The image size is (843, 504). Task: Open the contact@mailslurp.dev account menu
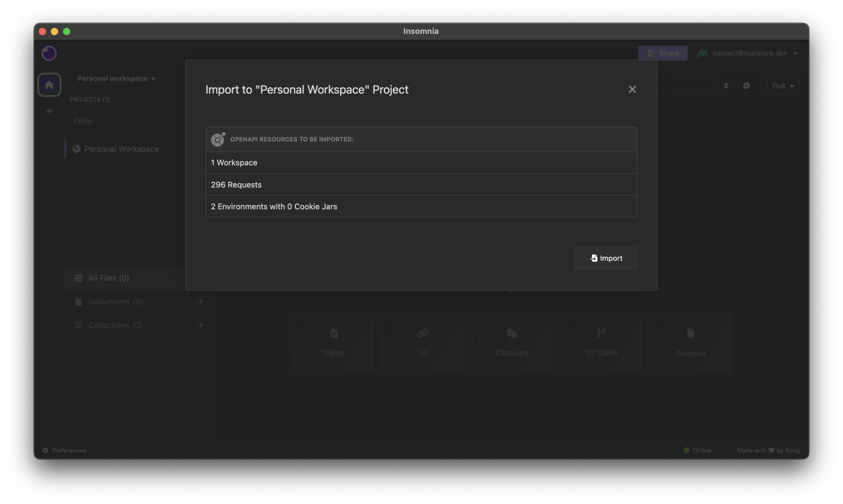[x=747, y=53]
